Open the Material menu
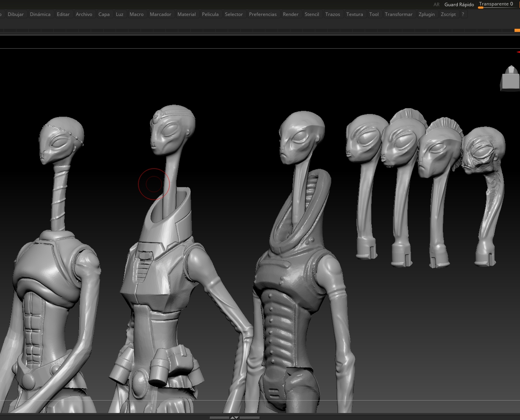Screen dimensions: 520x420 (186, 14)
